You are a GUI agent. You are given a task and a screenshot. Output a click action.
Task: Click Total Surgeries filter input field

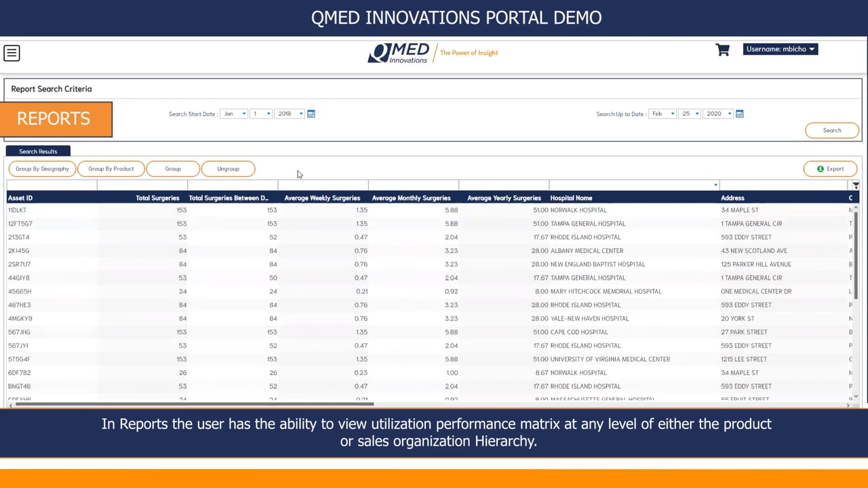pos(142,185)
